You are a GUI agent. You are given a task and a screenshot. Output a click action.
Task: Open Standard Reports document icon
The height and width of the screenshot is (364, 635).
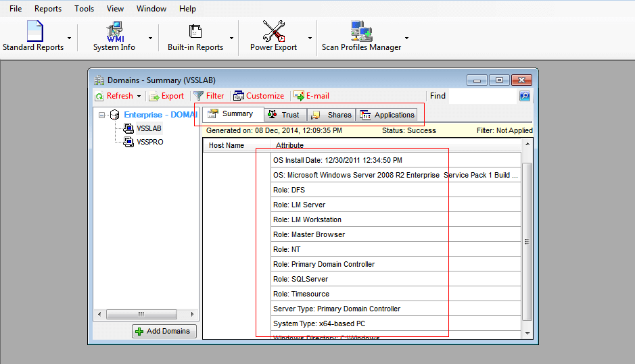coord(35,31)
